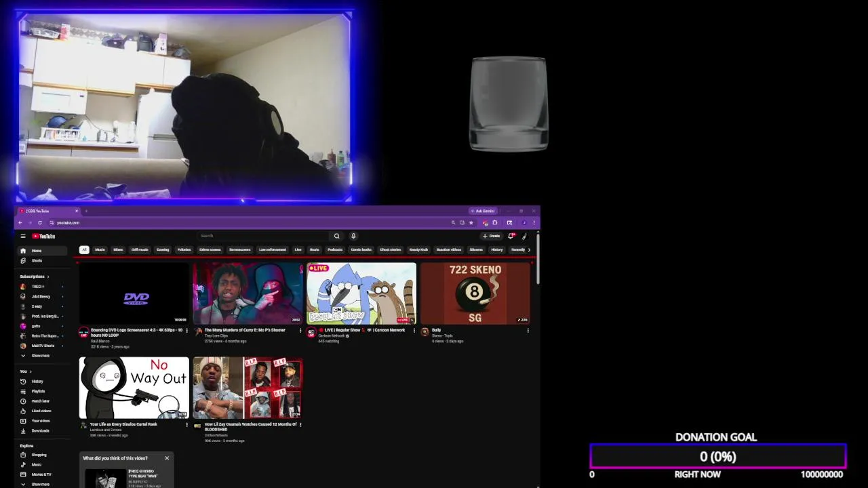Select the Podcasts filter chip
This screenshot has height=488, width=868.
[335, 249]
